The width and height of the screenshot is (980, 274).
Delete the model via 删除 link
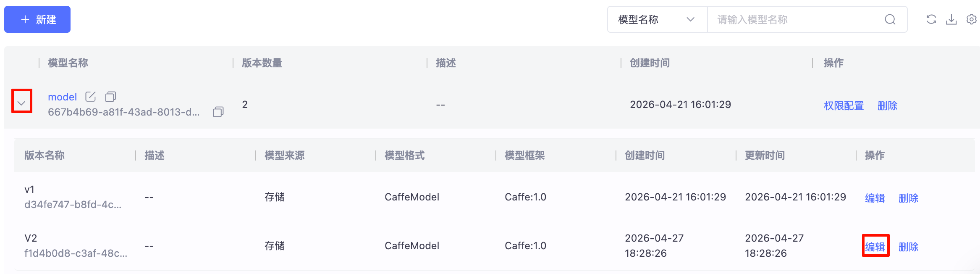[x=888, y=105]
